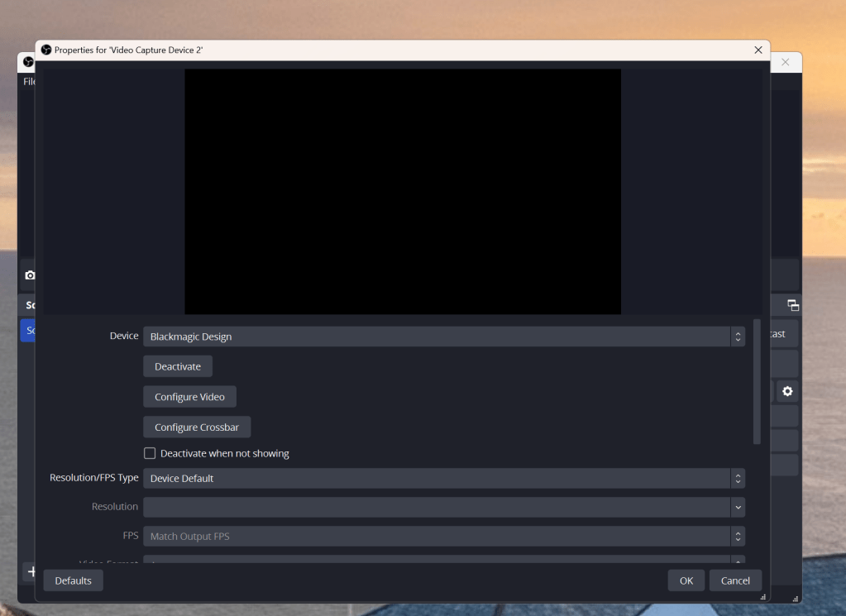Enable Deactivate when not showing checkbox
The image size is (846, 616).
(x=150, y=453)
